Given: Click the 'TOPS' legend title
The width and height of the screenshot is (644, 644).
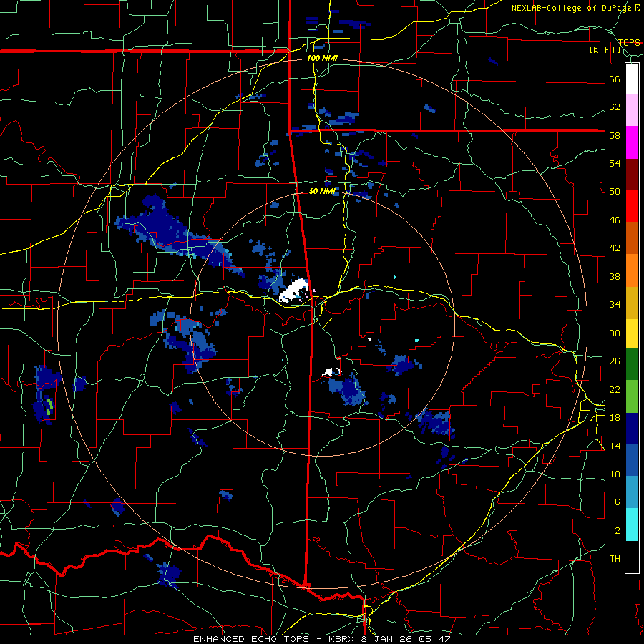Looking at the screenshot, I should (x=629, y=42).
